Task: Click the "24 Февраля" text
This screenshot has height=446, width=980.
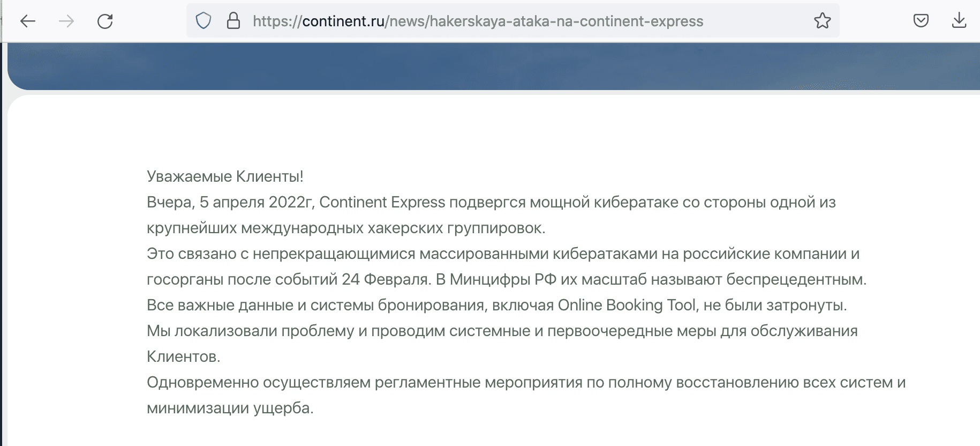Action: click(x=386, y=279)
